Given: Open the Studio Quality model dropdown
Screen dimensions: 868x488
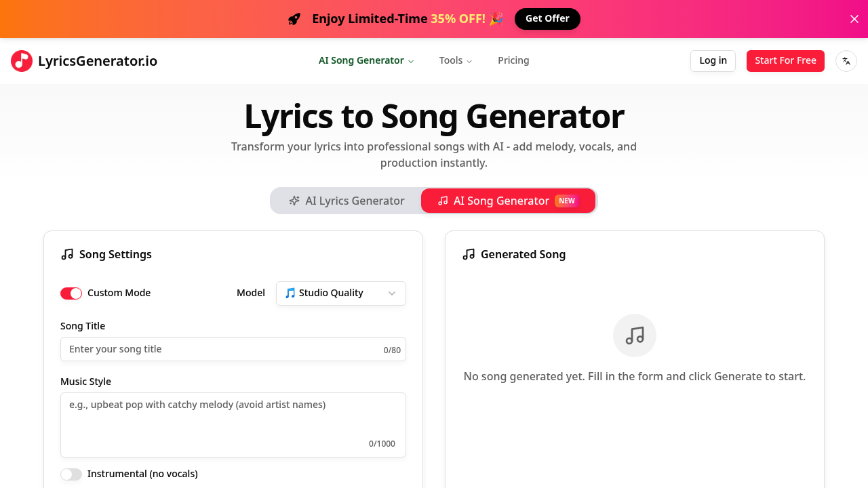Looking at the screenshot, I should [x=340, y=293].
